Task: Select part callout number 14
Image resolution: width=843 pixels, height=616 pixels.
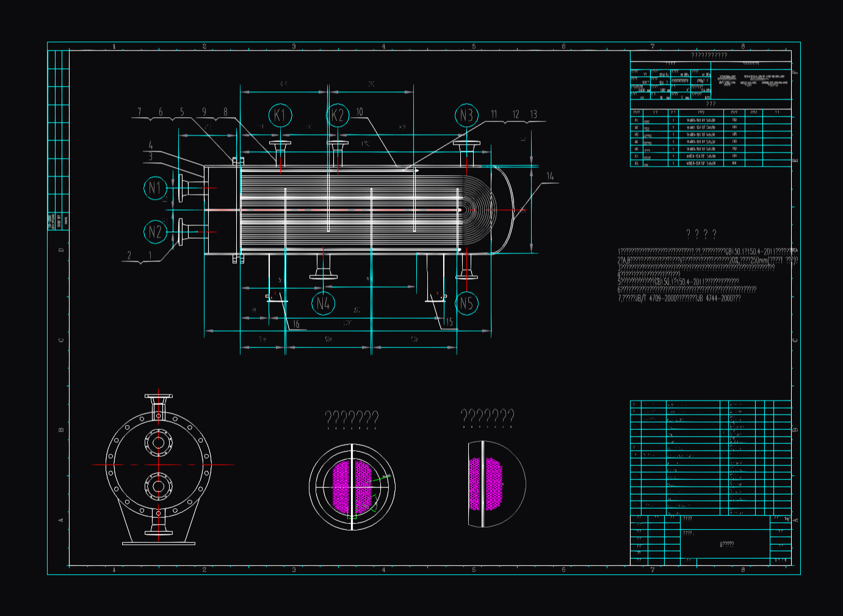Action: [x=550, y=176]
